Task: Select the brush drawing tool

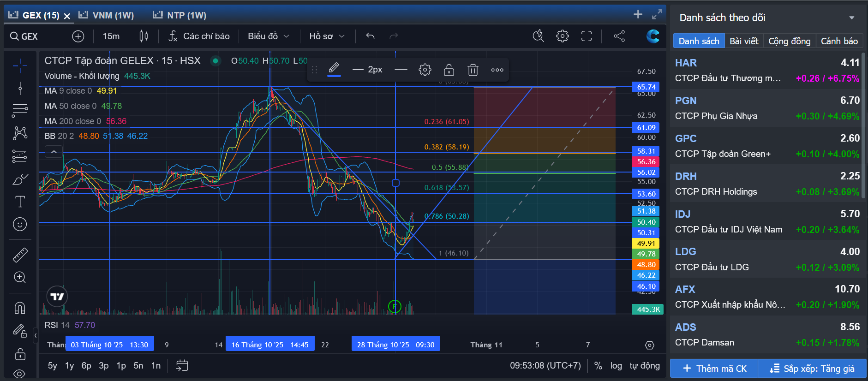Action: click(x=20, y=179)
